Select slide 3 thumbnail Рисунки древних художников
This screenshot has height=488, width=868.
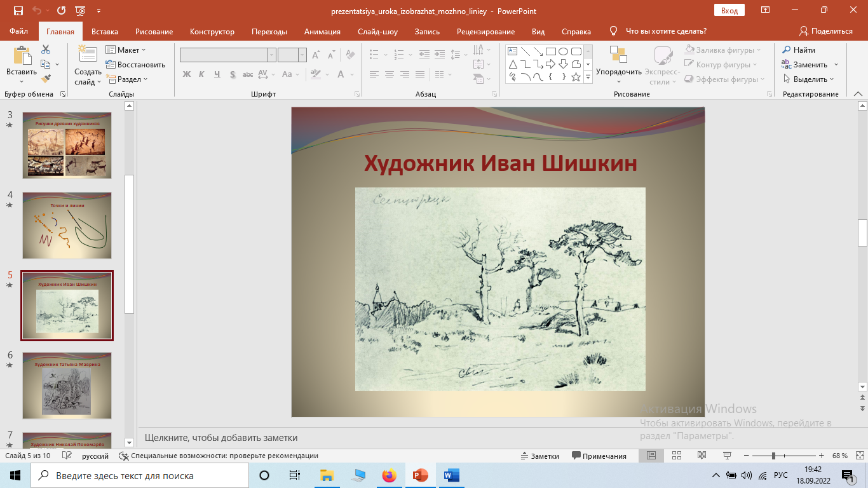pyautogui.click(x=67, y=146)
